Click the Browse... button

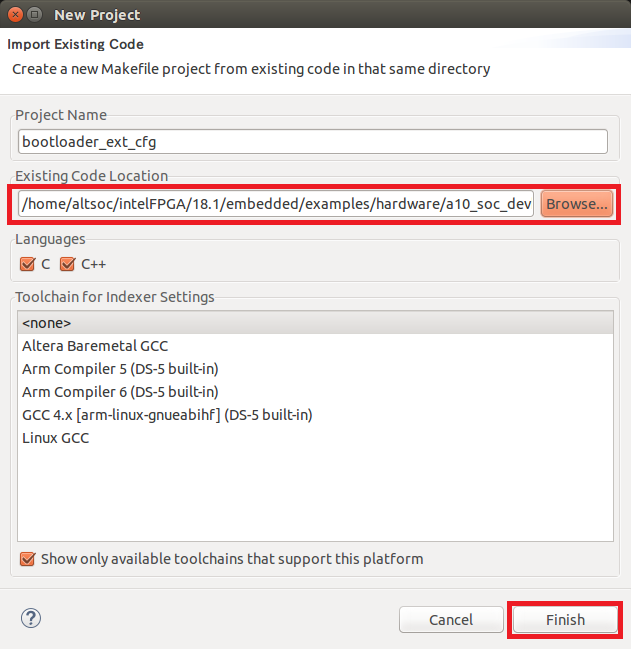pos(577,204)
